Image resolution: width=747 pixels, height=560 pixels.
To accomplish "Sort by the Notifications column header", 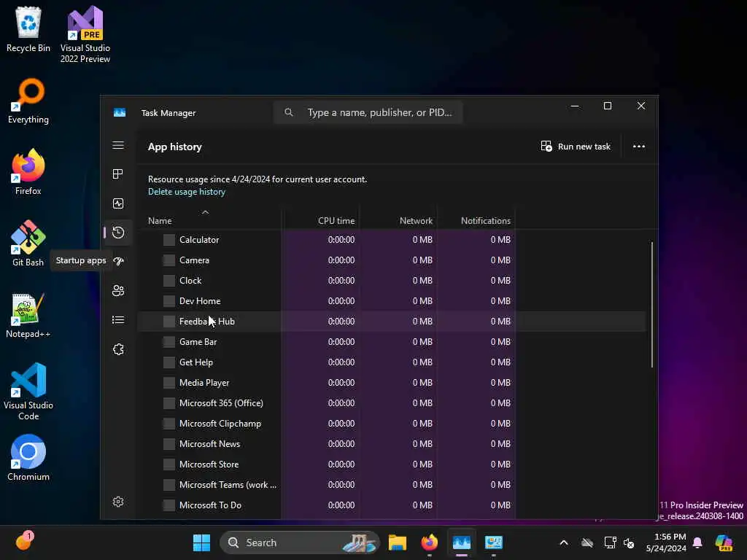I will click(x=476, y=221).
